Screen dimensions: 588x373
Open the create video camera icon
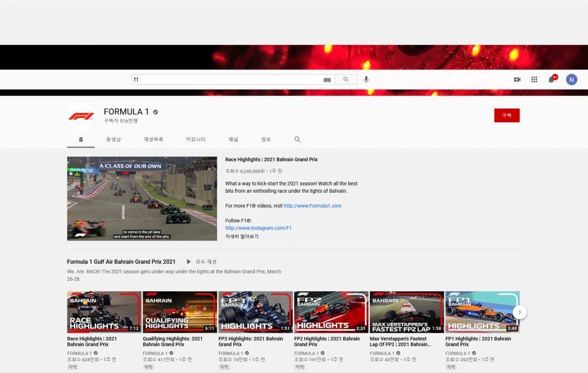[x=517, y=80]
